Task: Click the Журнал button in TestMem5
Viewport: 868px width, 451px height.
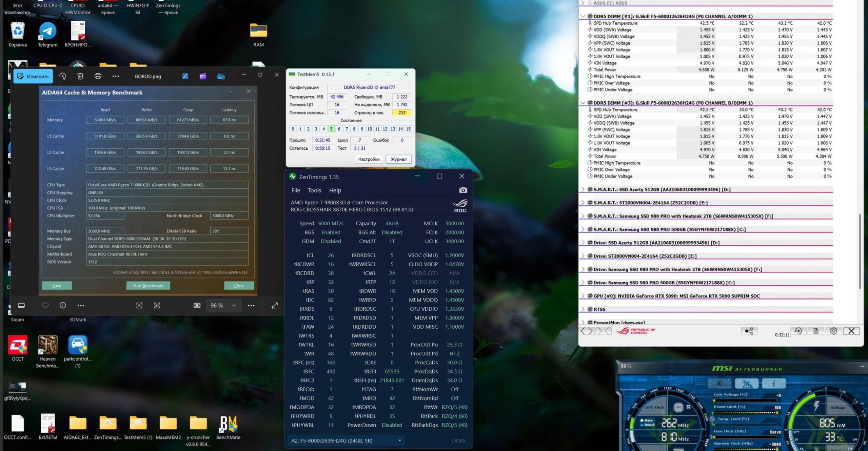Action: (x=398, y=159)
